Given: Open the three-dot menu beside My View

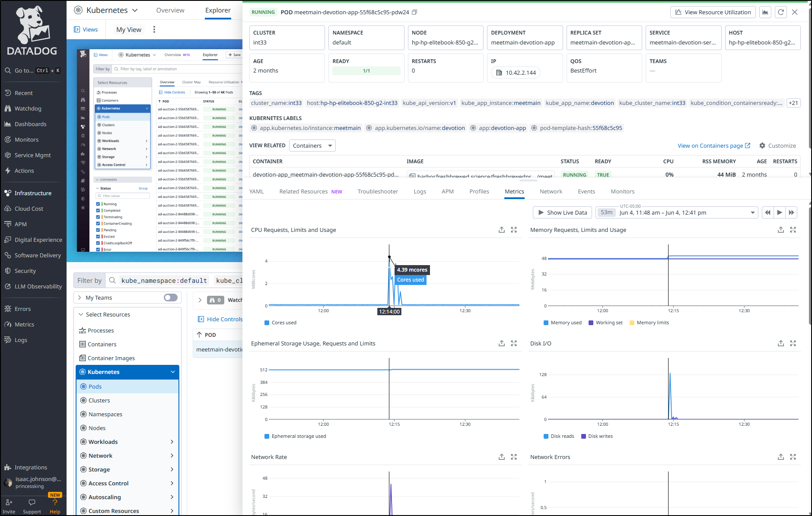Looking at the screenshot, I should [154, 29].
